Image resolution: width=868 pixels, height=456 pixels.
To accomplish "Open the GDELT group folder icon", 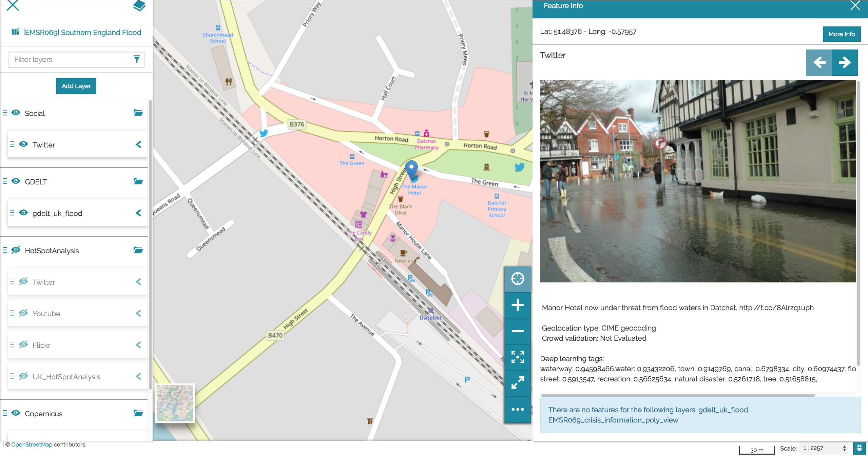I will coord(138,181).
